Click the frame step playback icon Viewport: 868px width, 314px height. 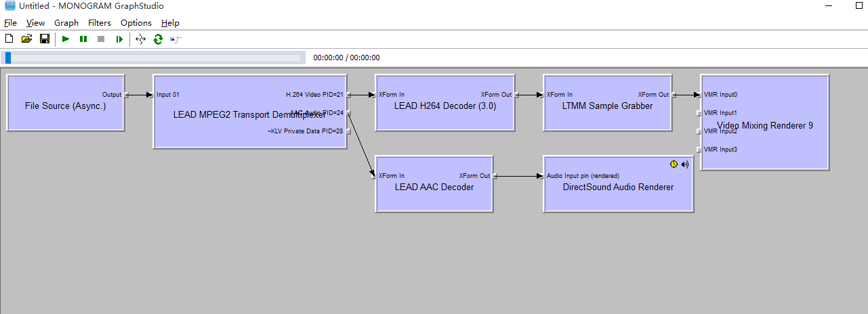pyautogui.click(x=119, y=39)
